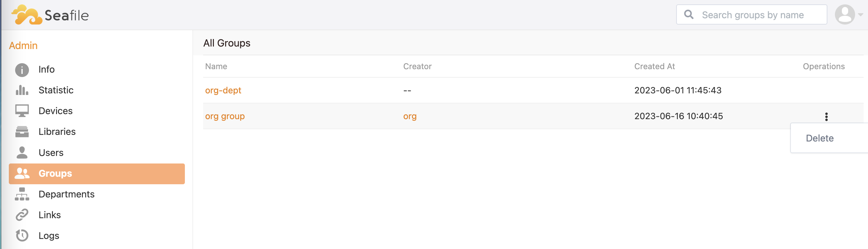Screen dimensions: 868x249
Task: Open the org-dept group link
Action: (223, 90)
